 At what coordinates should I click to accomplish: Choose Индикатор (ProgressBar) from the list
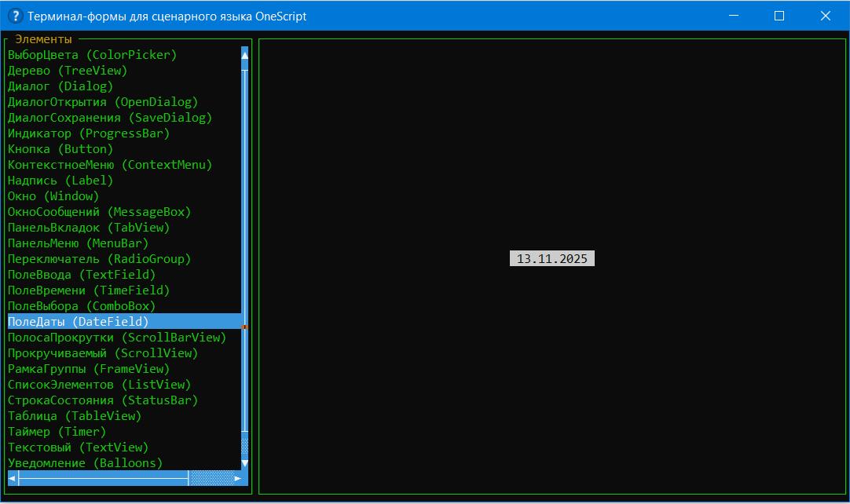[x=89, y=133]
